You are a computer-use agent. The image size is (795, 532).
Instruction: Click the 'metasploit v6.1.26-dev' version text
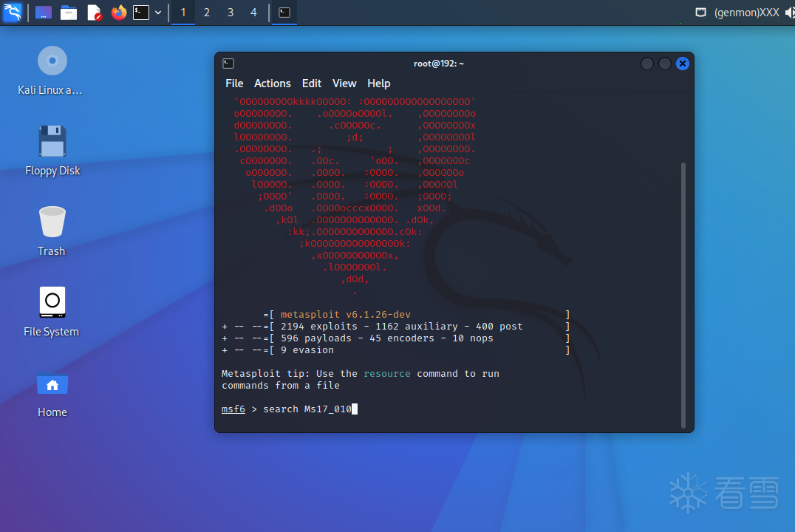point(345,315)
